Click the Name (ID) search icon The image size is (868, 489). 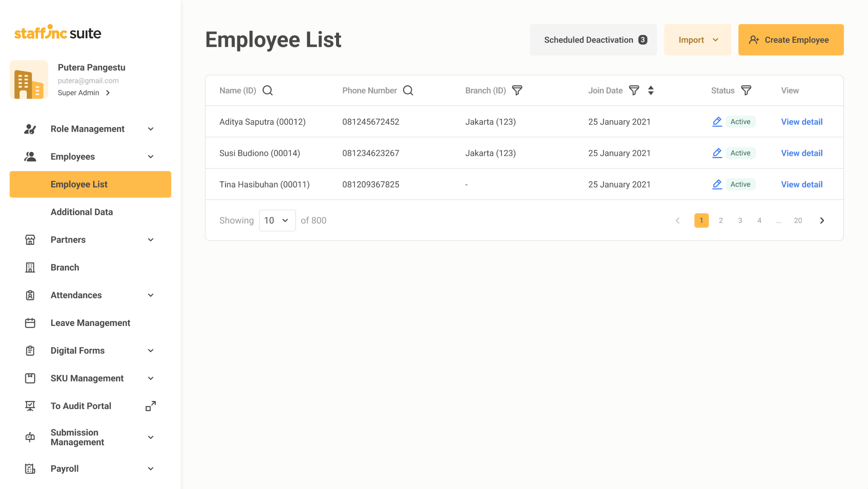pyautogui.click(x=268, y=90)
